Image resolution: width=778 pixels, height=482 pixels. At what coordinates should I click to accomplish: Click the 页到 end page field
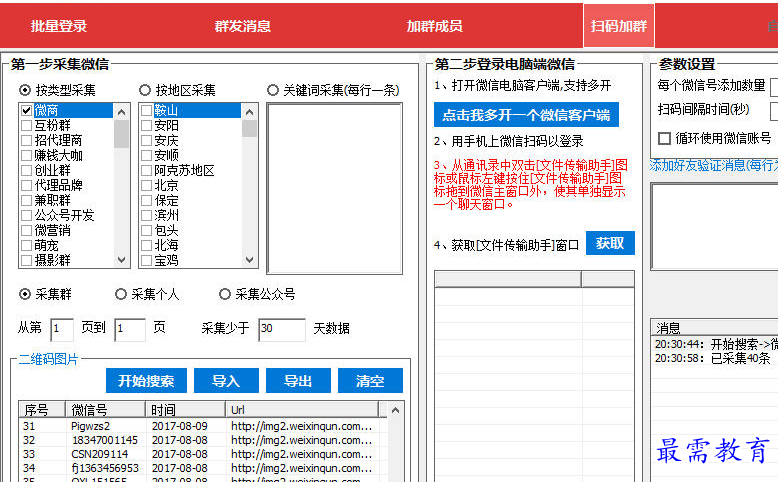[130, 329]
